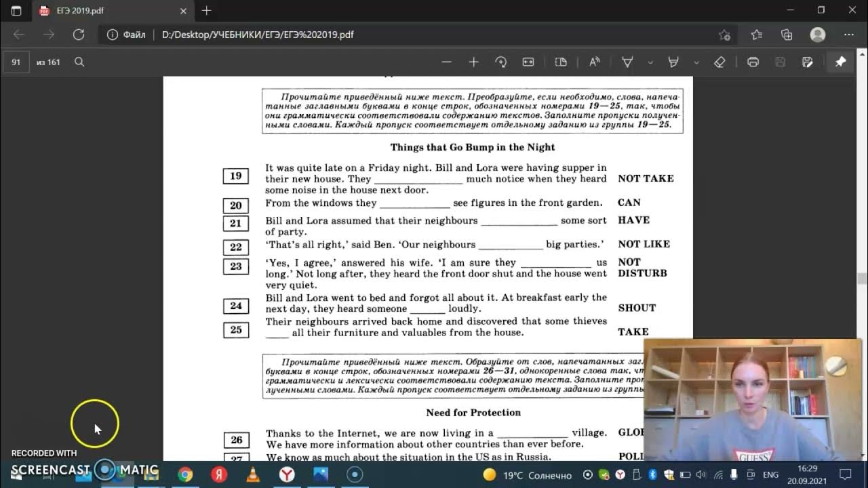Viewport: 868px width, 488px height.
Task: Click the heading Need for Protection
Action: (473, 412)
